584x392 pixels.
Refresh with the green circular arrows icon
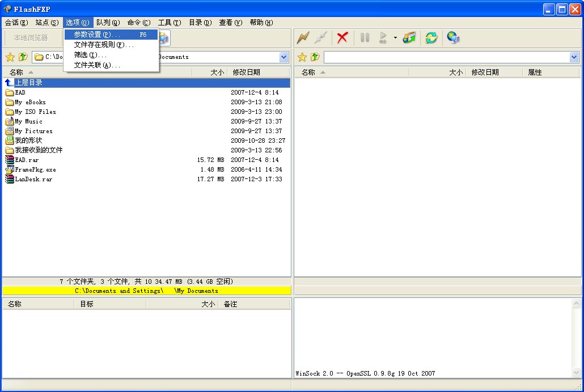[431, 37]
